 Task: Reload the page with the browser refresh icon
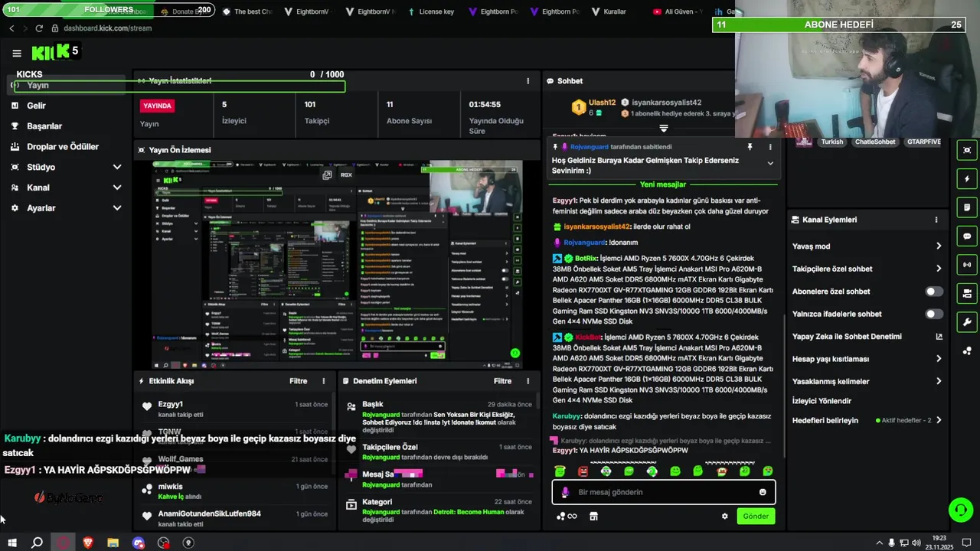[x=39, y=28]
